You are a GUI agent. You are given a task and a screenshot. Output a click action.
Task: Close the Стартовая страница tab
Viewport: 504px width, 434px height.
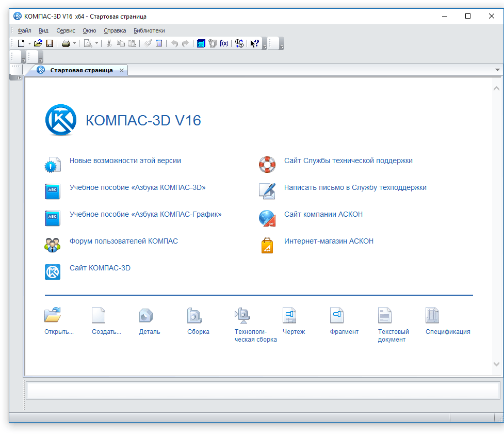point(122,70)
